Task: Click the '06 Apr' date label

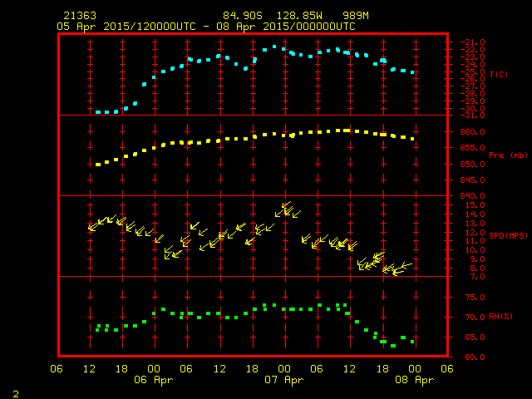Action: 153,380
